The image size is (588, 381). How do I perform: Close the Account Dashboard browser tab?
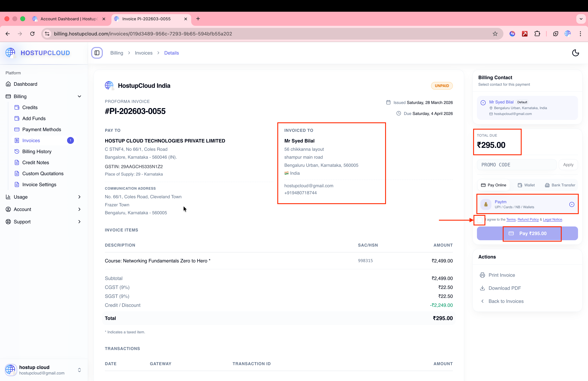click(x=104, y=19)
